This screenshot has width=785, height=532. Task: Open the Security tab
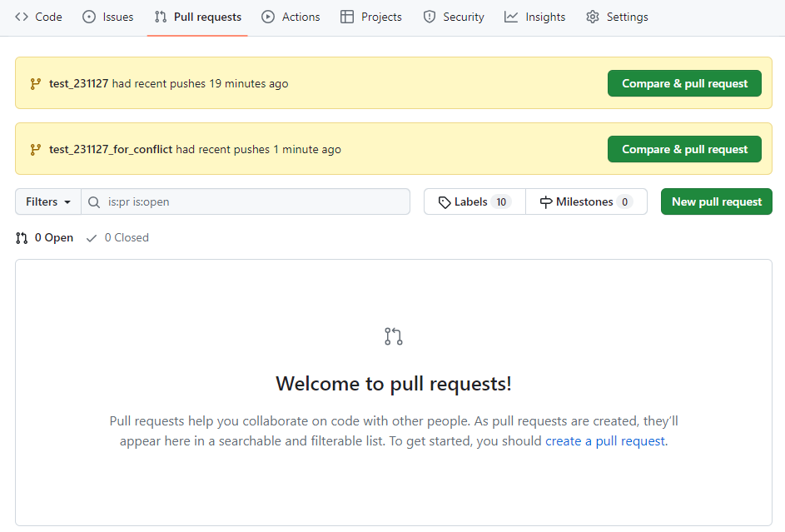[454, 17]
